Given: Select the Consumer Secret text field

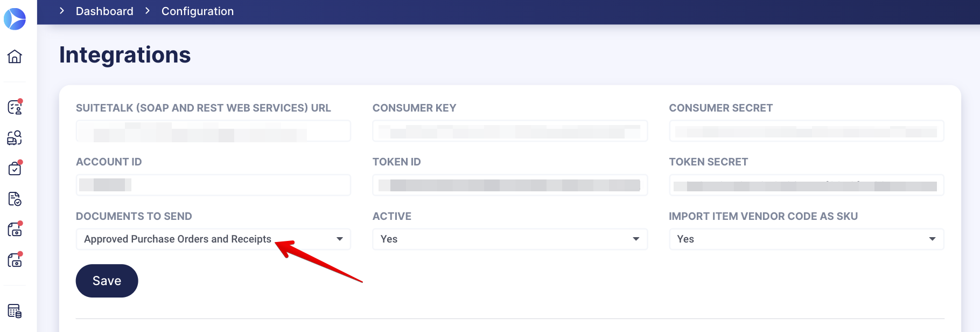Looking at the screenshot, I should (806, 132).
